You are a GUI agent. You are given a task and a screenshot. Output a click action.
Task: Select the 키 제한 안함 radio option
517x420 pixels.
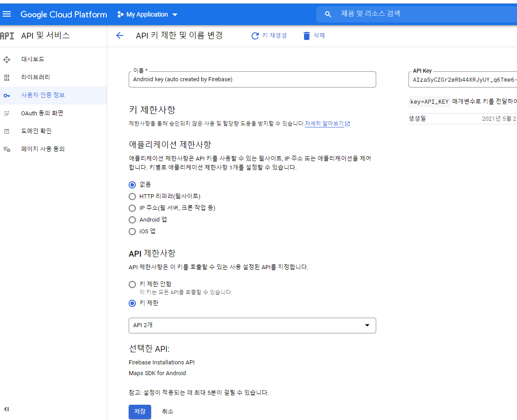click(x=132, y=284)
